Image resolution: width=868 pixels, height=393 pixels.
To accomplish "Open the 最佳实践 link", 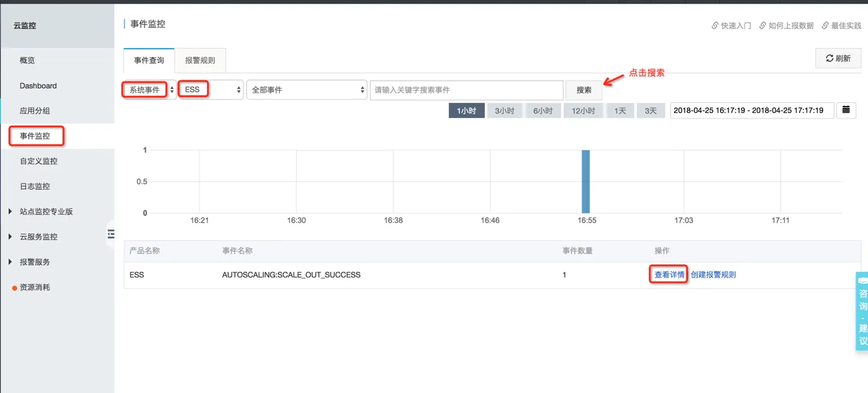I will pyautogui.click(x=841, y=26).
